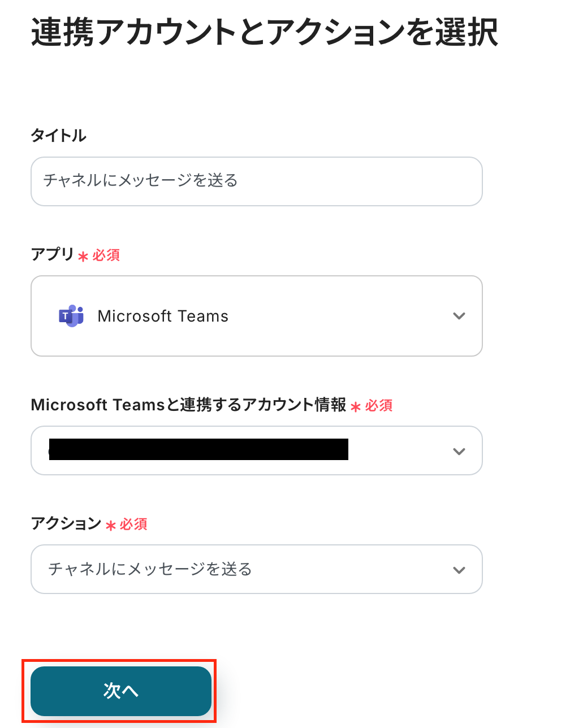570x728 pixels.
Task: Click the アプリ field label
Action: [53, 254]
